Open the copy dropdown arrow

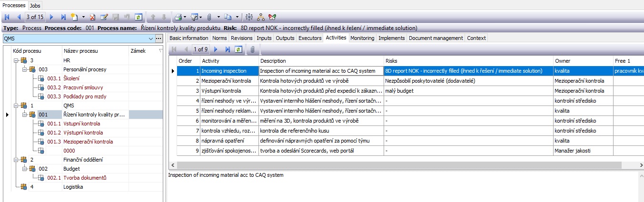pos(237,17)
